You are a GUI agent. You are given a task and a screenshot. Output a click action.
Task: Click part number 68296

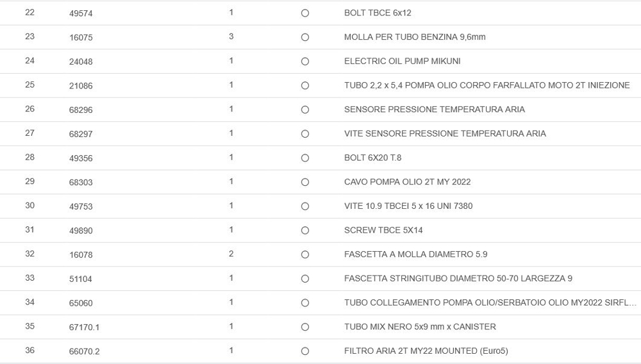click(81, 110)
